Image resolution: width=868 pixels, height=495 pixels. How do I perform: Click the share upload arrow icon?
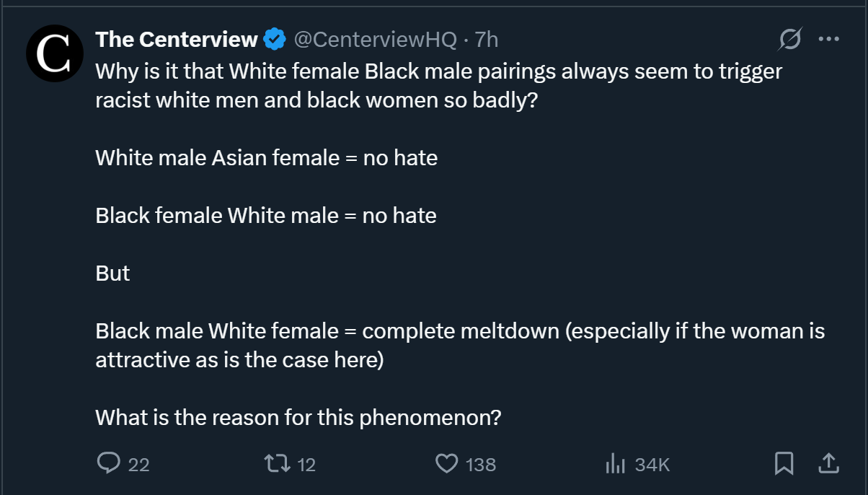[x=829, y=463]
